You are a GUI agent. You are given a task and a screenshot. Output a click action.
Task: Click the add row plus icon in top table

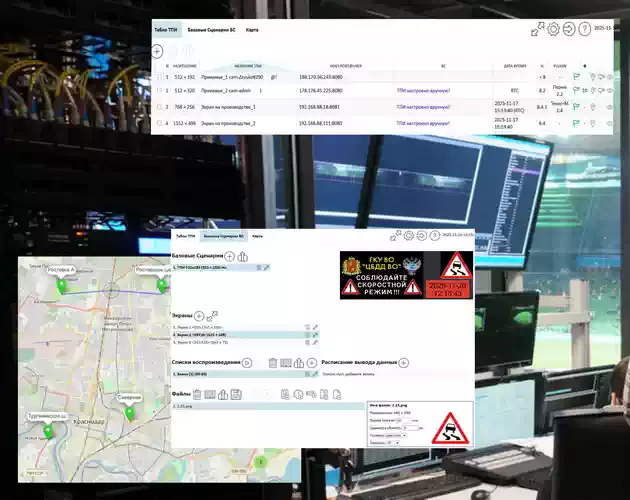157,50
